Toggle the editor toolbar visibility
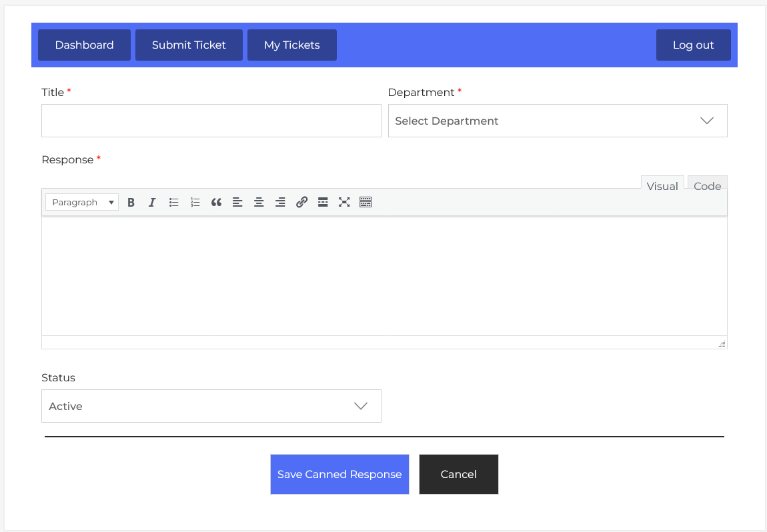This screenshot has width=767, height=532. coord(365,203)
